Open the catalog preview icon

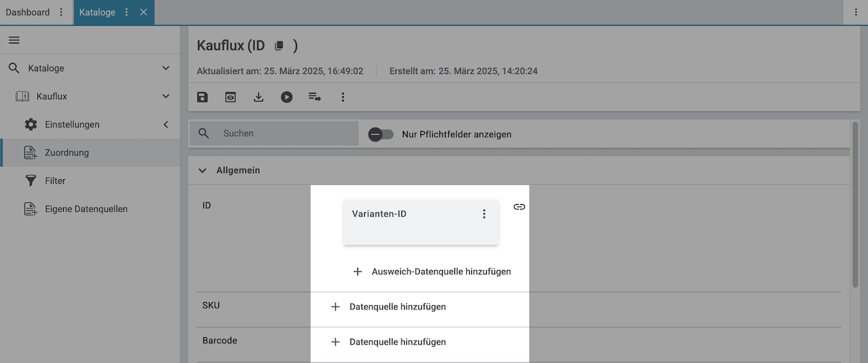pyautogui.click(x=231, y=97)
